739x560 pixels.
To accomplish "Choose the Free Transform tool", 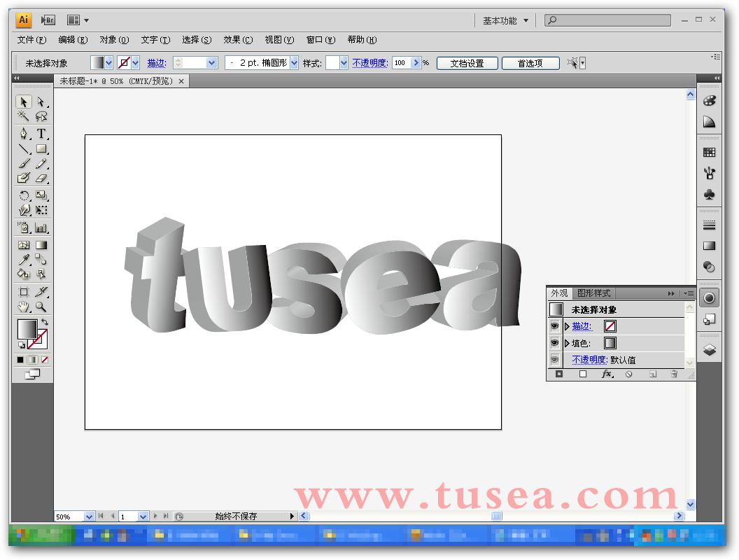I will (x=41, y=210).
